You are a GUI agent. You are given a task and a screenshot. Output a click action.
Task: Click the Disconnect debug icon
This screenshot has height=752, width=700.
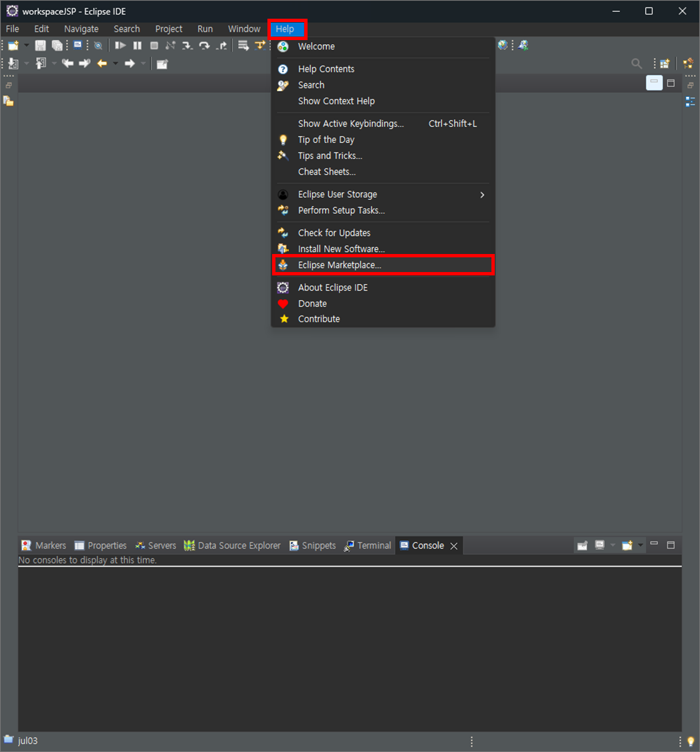[x=170, y=45]
